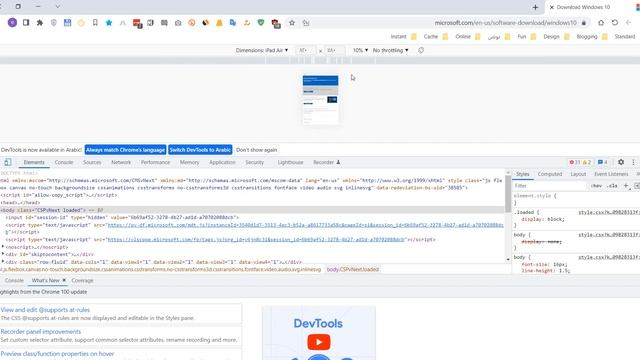This screenshot has width=640, height=360.
Task: Click Always match Chrome's language button
Action: coord(125,150)
